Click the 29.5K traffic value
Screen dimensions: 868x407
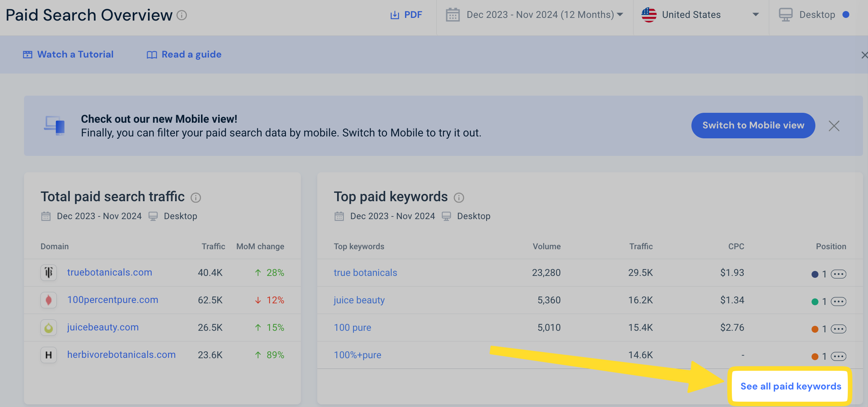tap(641, 272)
